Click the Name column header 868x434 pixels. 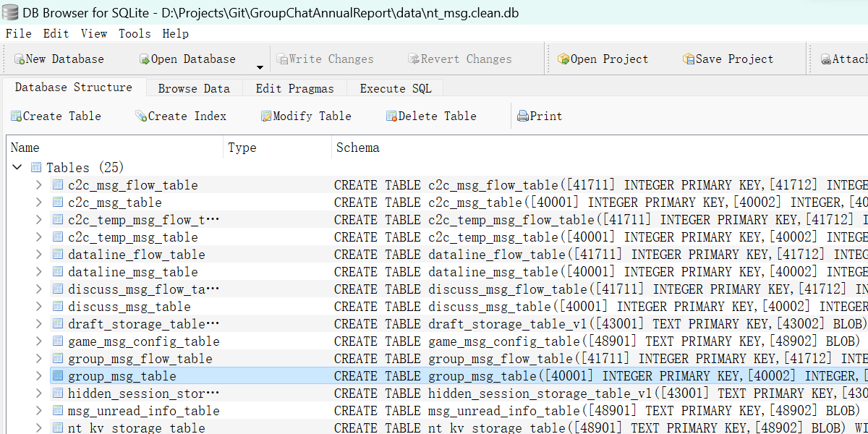[x=115, y=148]
